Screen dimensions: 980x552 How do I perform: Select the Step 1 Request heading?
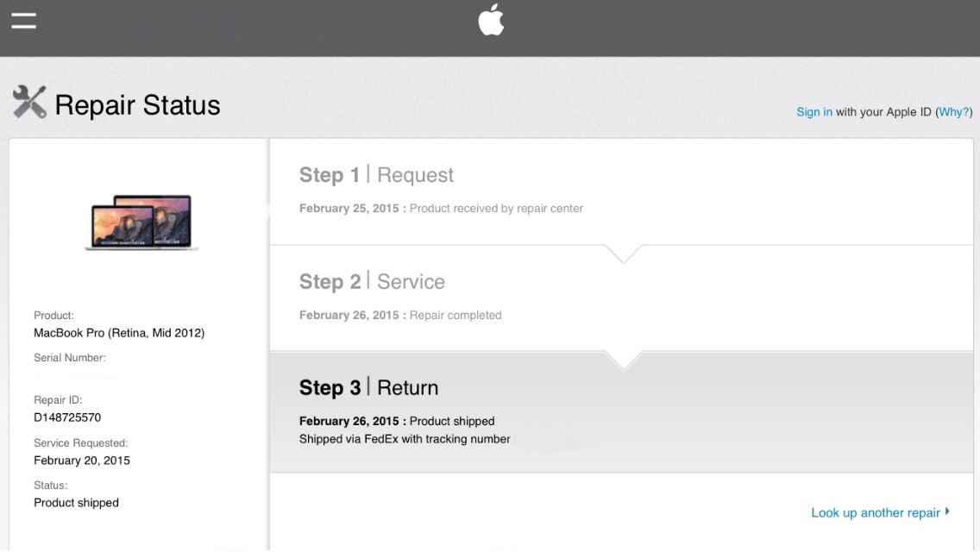376,175
